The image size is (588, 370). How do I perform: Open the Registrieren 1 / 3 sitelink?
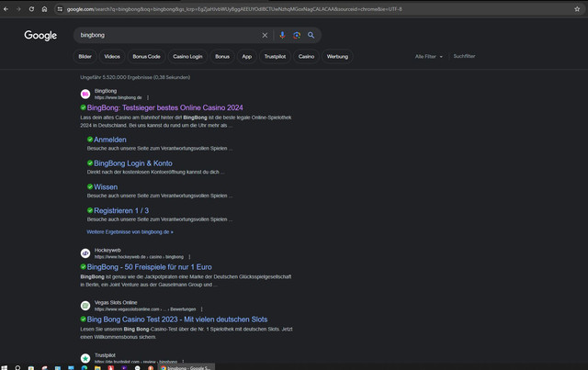coord(121,210)
